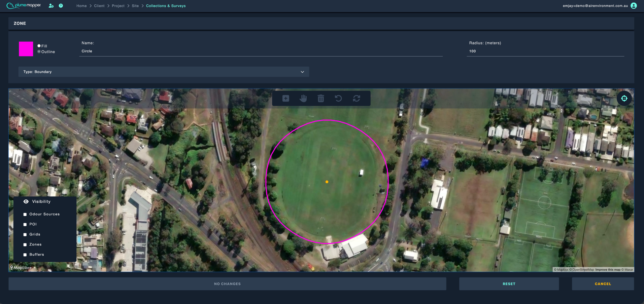Open the Mapbox attribution link
The width and height of the screenshot is (644, 304).
coord(561,270)
